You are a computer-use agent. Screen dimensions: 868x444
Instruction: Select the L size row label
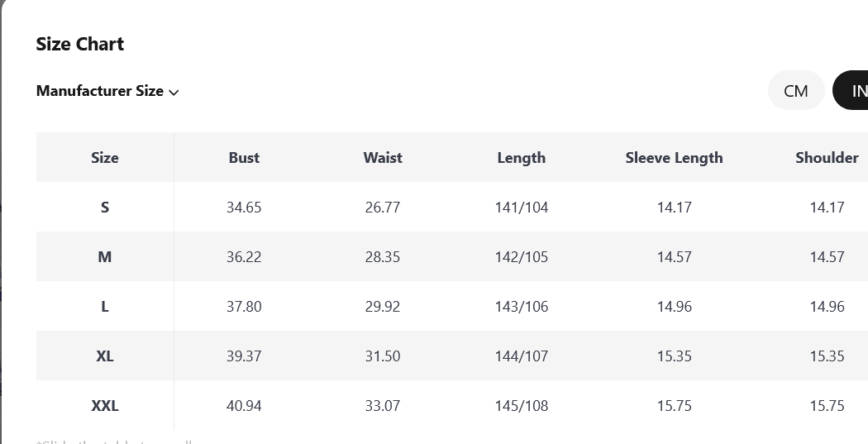(105, 307)
